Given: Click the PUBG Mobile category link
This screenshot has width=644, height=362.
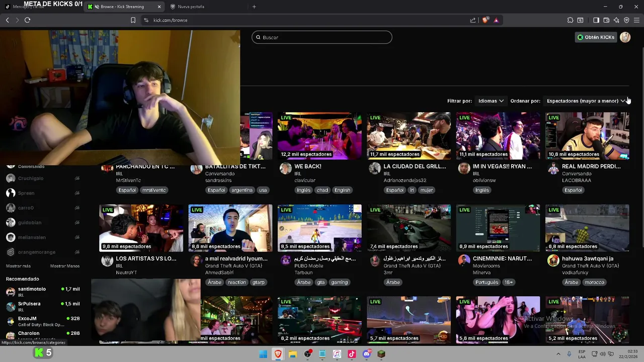Looking at the screenshot, I should click(308, 266).
